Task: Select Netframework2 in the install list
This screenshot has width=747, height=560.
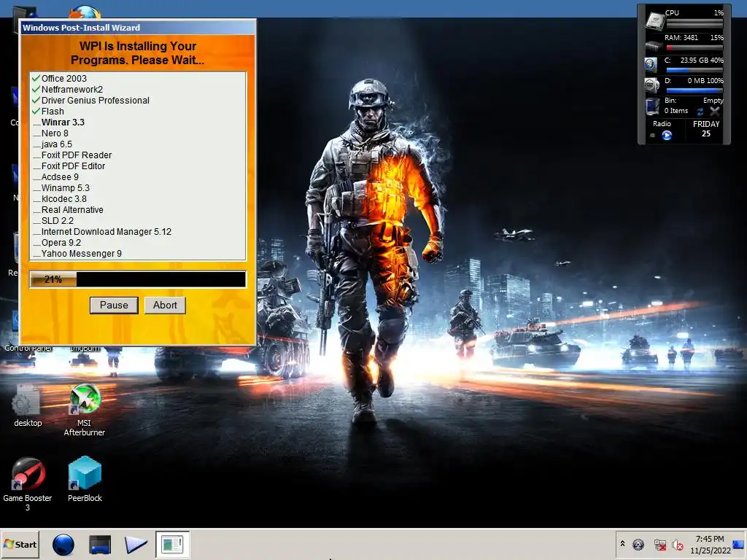Action: 72,90
